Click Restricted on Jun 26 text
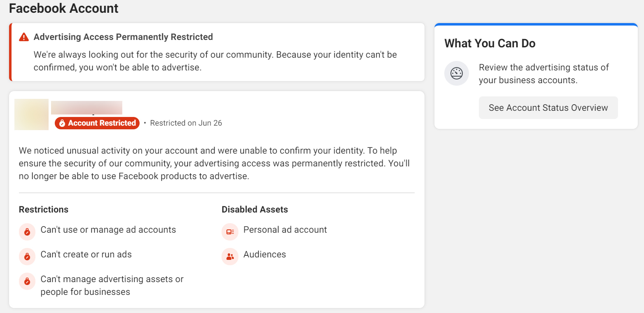This screenshot has width=644, height=313. coord(186,123)
